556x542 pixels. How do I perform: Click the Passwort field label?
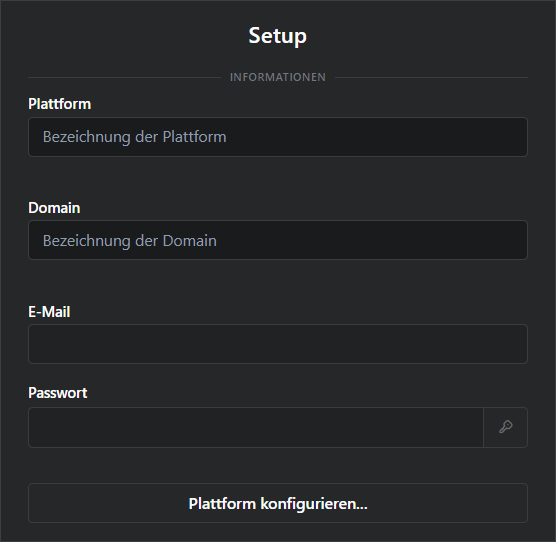[x=57, y=393]
